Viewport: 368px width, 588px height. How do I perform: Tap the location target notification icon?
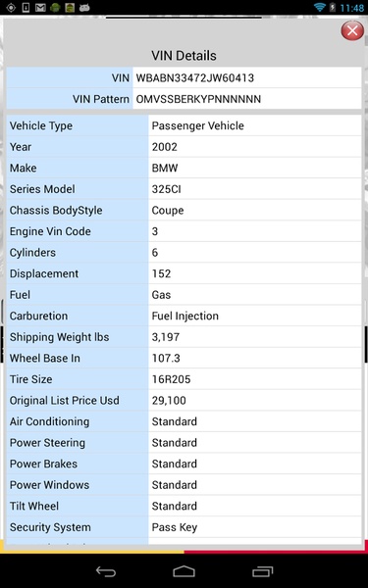click(x=11, y=8)
